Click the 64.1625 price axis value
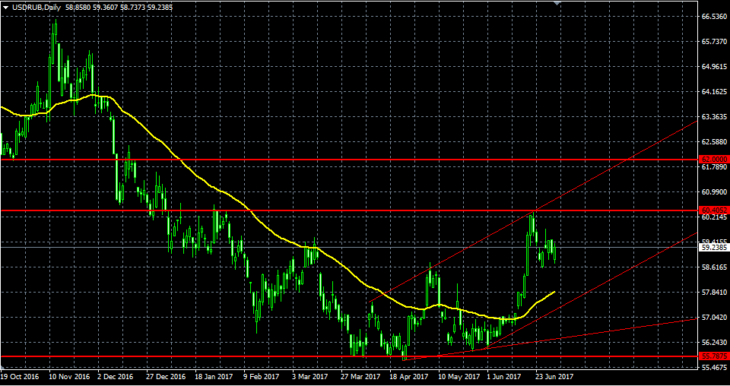Screen dimensions: 730x386 click(714, 91)
